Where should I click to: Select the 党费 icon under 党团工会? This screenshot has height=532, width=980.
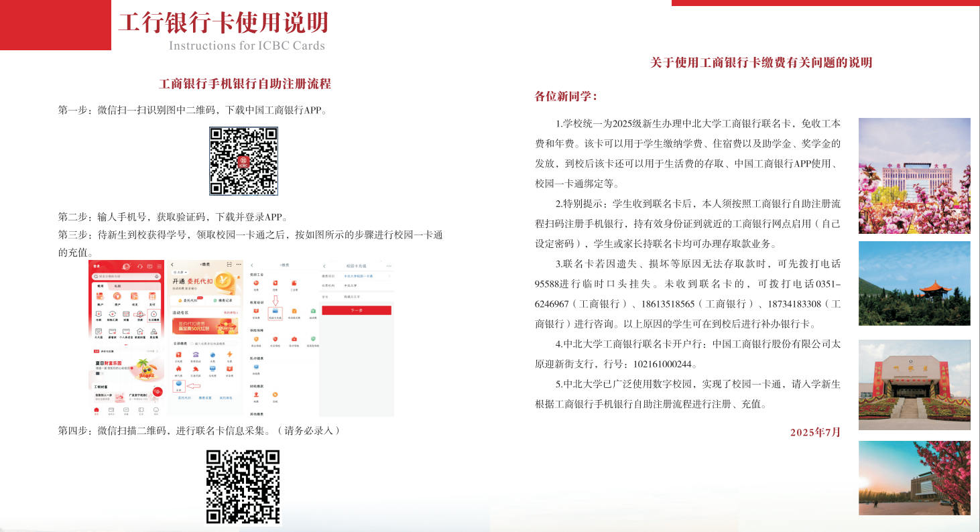(x=256, y=283)
